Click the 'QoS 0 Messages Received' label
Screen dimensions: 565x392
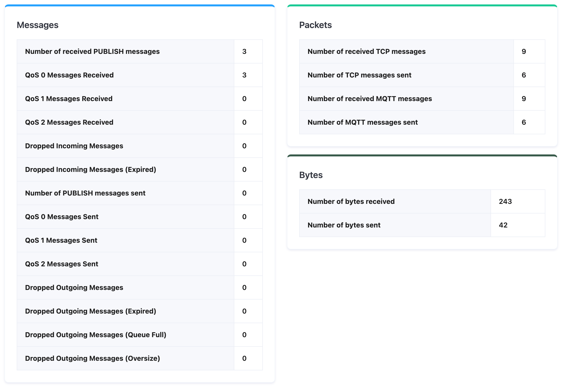pyautogui.click(x=69, y=75)
